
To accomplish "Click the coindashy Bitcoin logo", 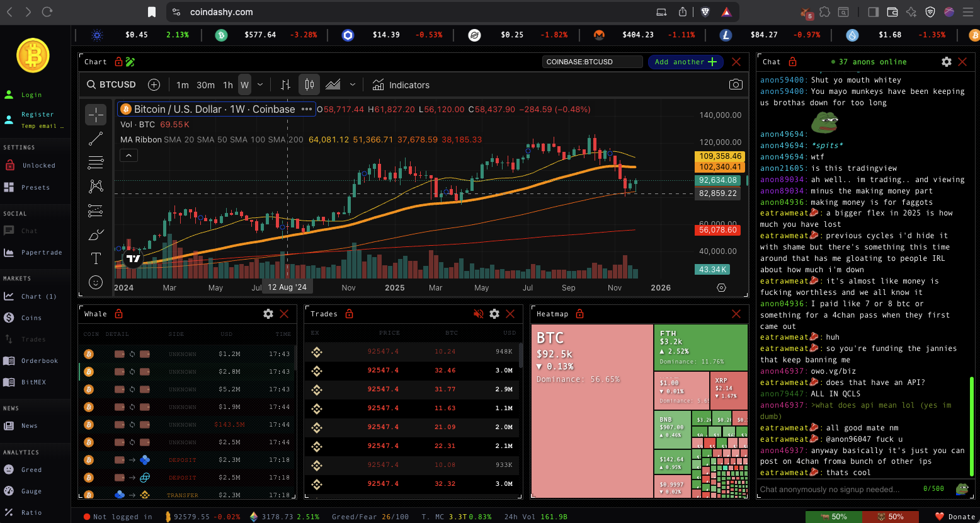I will pyautogui.click(x=33, y=55).
